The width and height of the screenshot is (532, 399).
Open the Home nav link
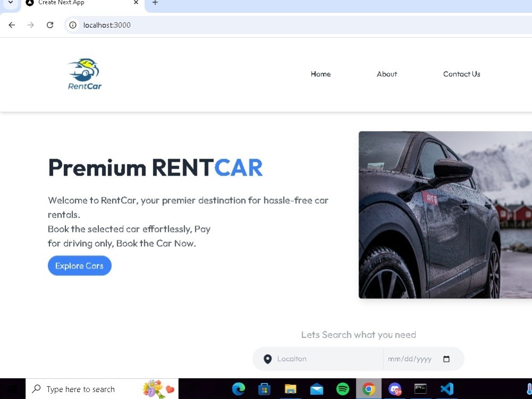[x=321, y=74]
